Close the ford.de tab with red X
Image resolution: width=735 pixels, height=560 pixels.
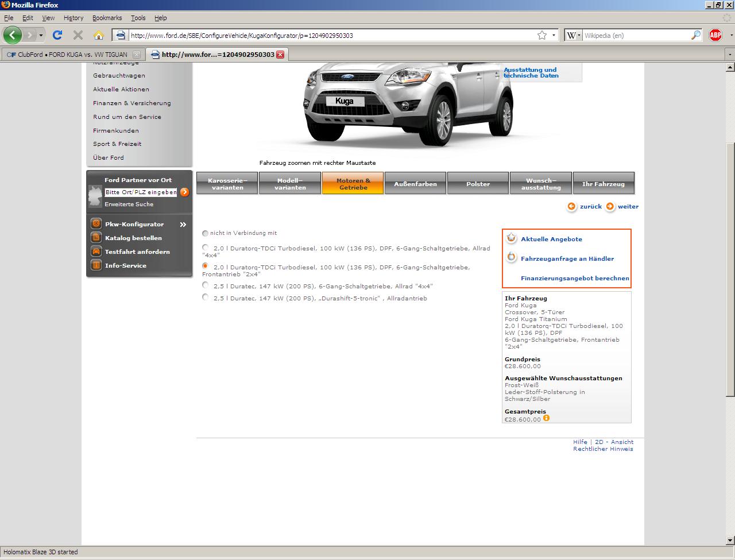[280, 55]
